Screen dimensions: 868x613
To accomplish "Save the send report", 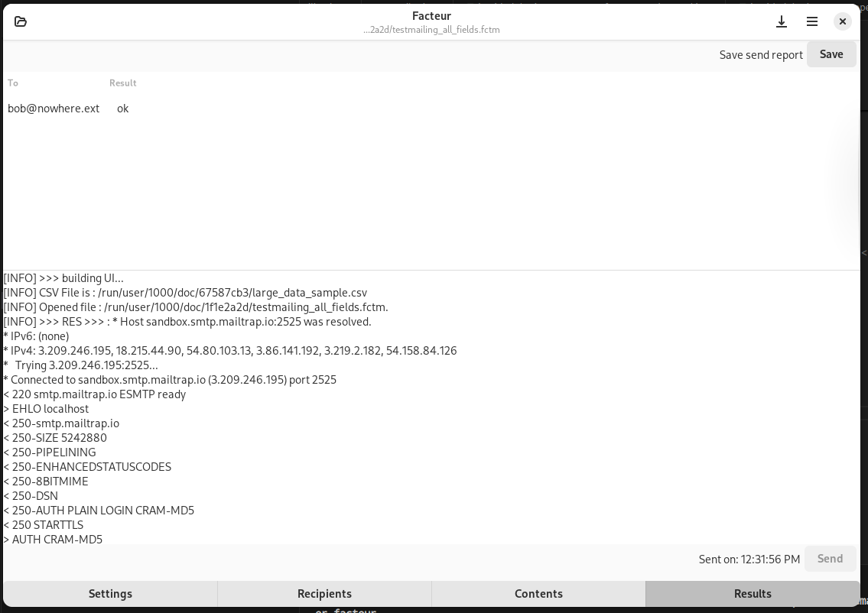I will tap(831, 54).
